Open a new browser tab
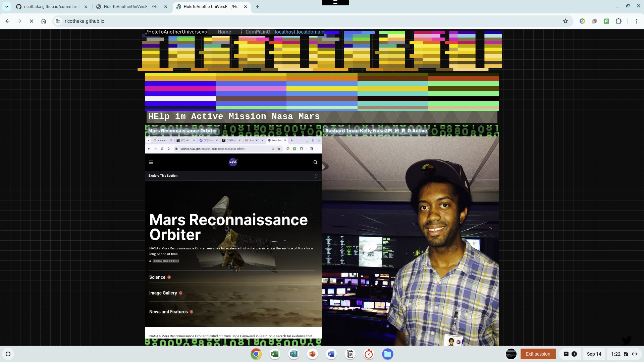The image size is (644, 362). click(258, 7)
